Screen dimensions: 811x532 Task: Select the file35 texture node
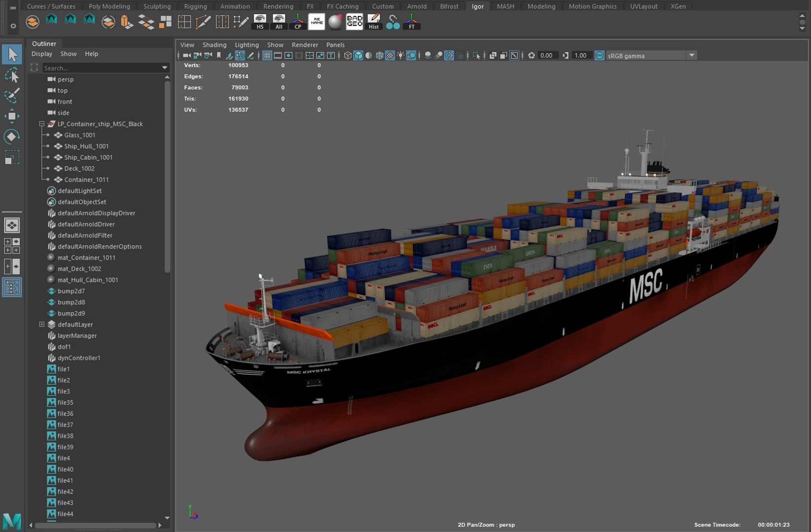point(65,402)
